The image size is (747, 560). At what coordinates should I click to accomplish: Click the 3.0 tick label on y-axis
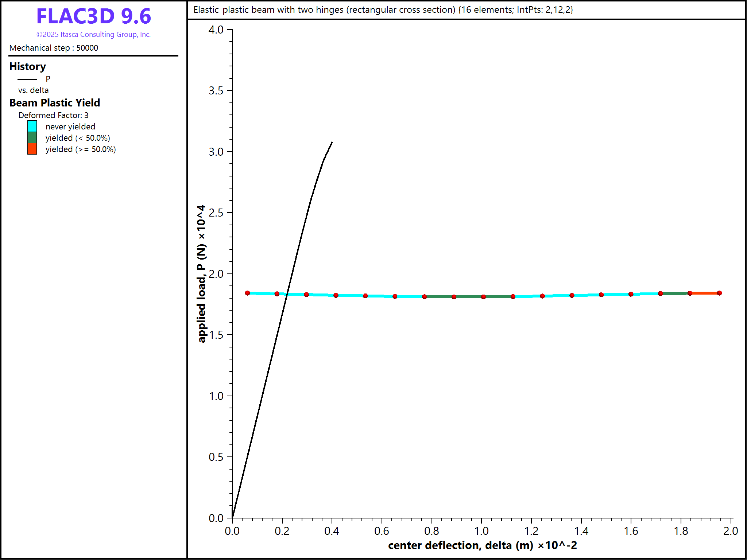click(216, 152)
